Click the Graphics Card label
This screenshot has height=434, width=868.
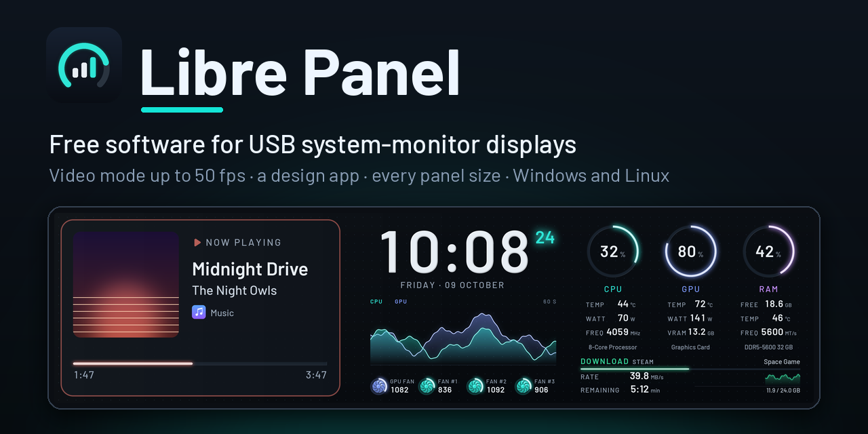pos(690,347)
